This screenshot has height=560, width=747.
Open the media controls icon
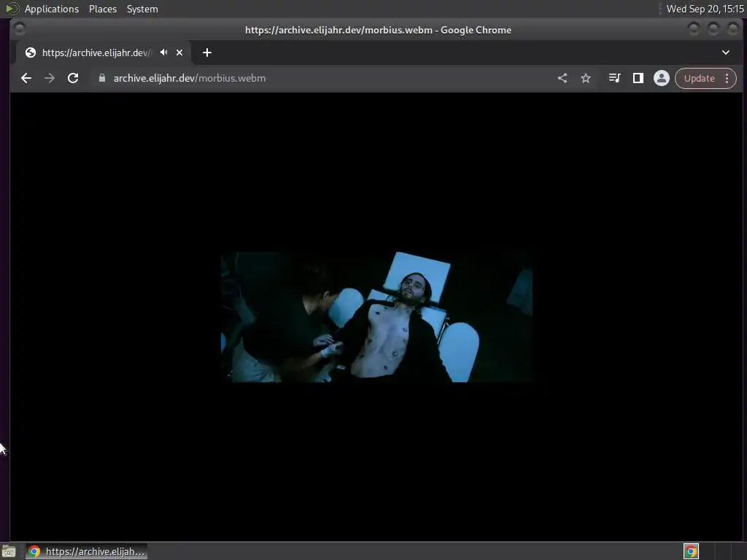(x=614, y=78)
